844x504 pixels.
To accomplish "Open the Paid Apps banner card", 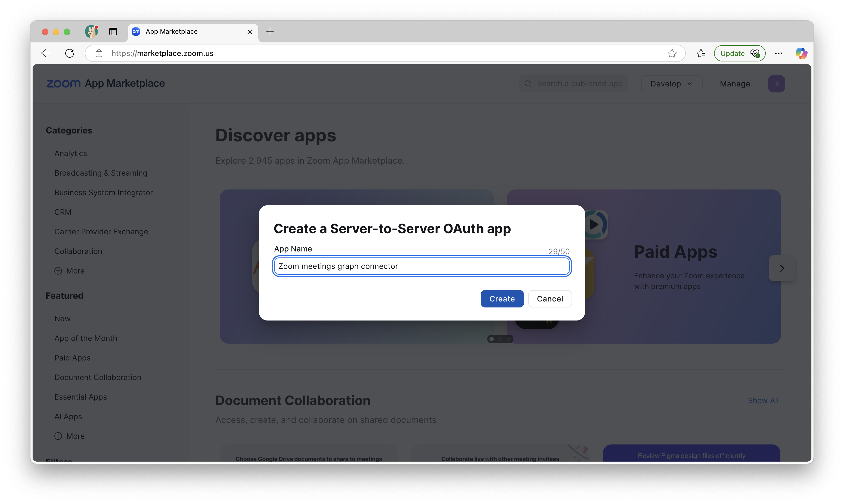I will [x=644, y=266].
